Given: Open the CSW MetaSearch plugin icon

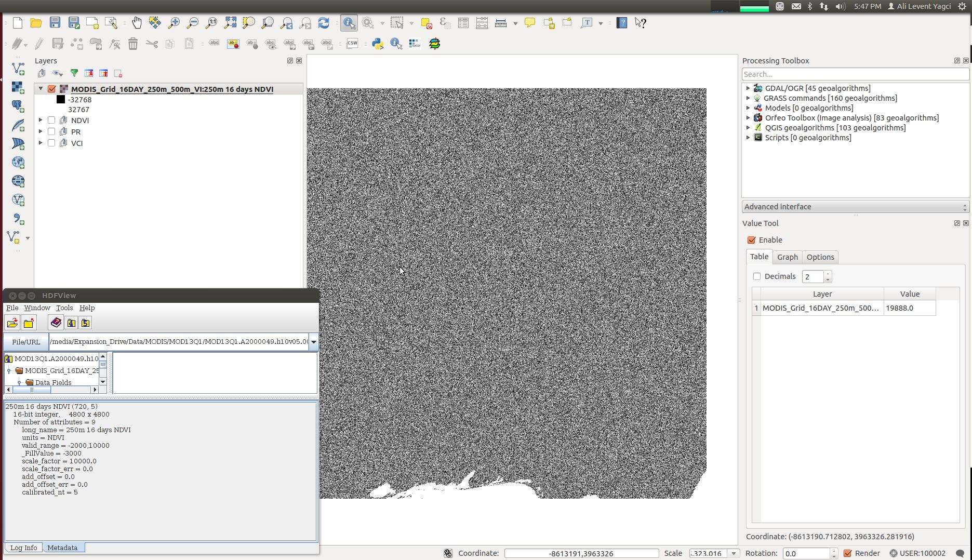Looking at the screenshot, I should [x=352, y=44].
